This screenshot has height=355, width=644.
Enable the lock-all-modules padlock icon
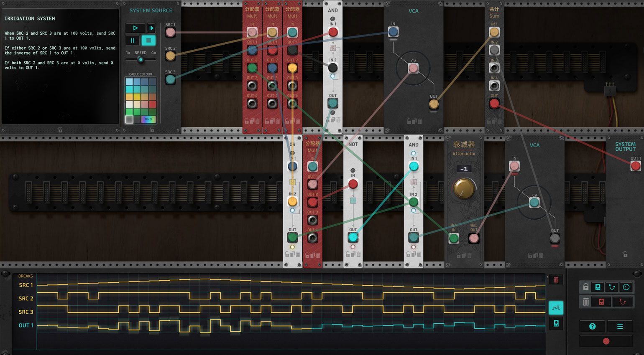586,287
